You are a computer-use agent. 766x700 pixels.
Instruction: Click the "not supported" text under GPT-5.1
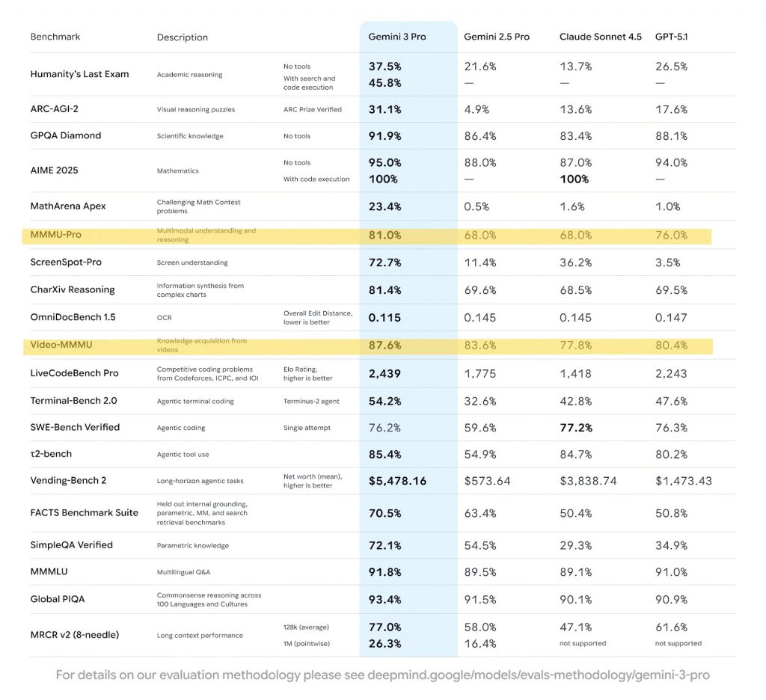[x=678, y=643]
